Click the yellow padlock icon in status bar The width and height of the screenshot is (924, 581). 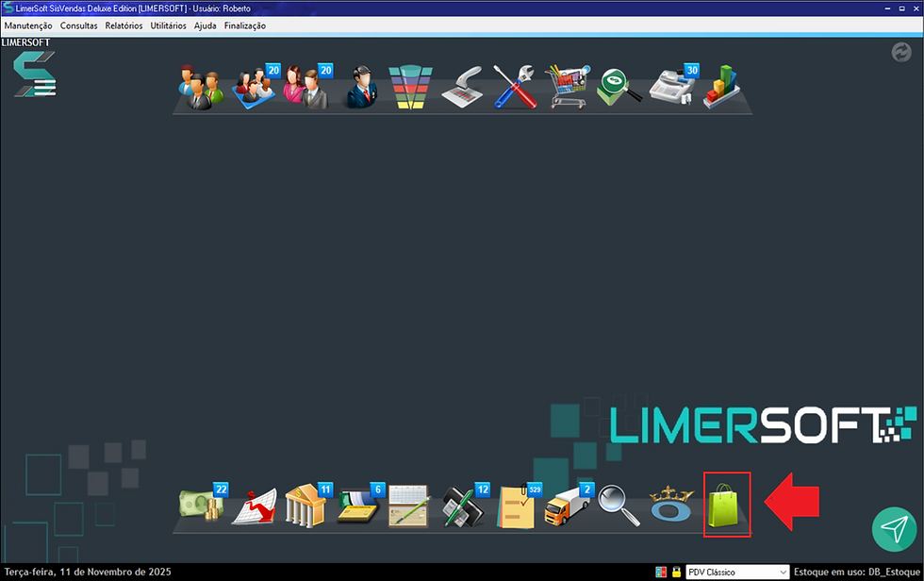[x=677, y=572]
